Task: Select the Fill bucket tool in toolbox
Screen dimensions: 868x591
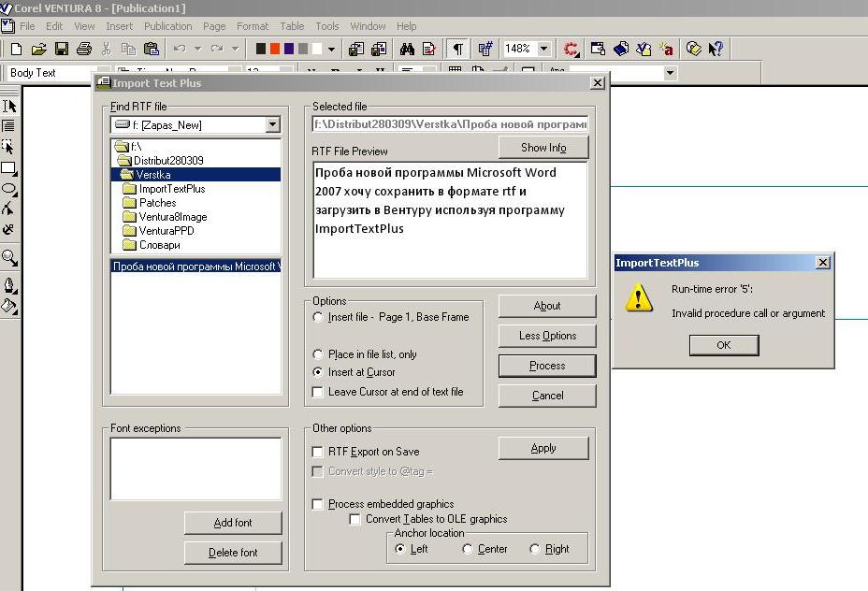Action: tap(9, 306)
